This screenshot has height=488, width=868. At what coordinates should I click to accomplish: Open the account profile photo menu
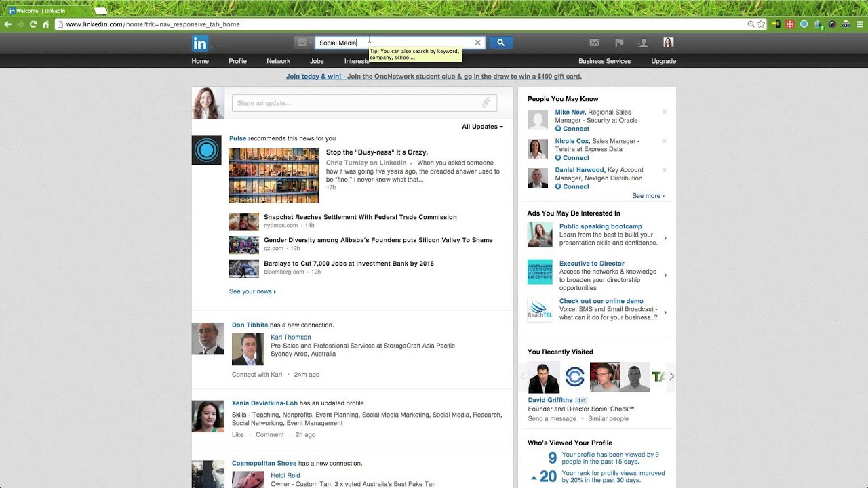click(x=668, y=43)
